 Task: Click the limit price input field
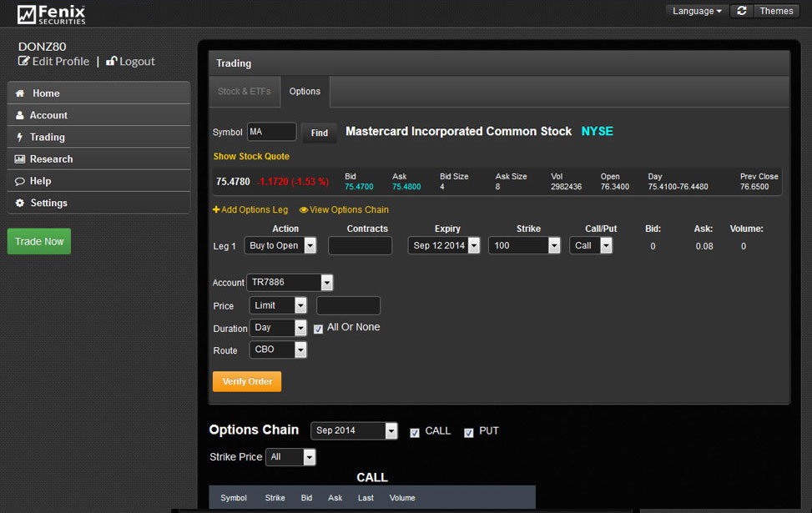pos(348,305)
